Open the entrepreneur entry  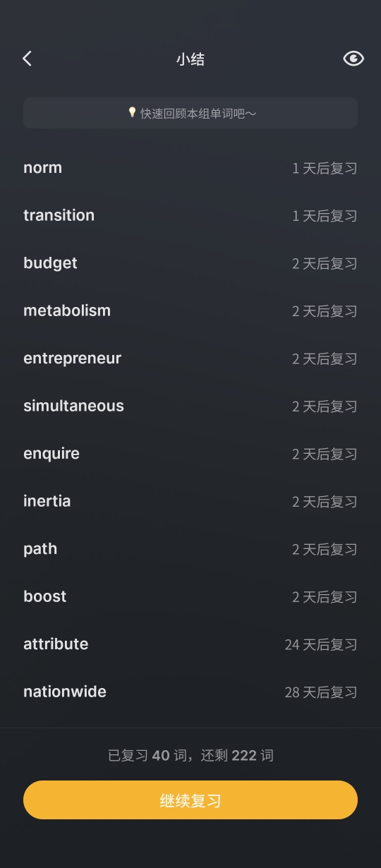pyautogui.click(x=72, y=358)
